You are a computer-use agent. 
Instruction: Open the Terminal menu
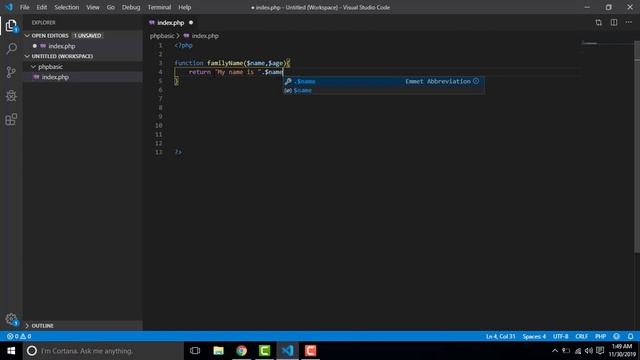[x=159, y=7]
